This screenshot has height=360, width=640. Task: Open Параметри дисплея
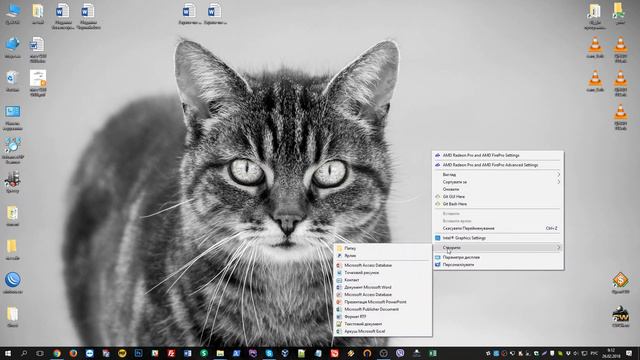[x=498, y=257]
